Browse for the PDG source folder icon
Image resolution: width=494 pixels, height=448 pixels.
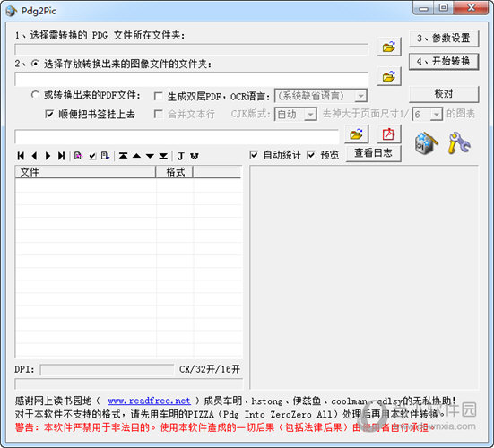[389, 47]
